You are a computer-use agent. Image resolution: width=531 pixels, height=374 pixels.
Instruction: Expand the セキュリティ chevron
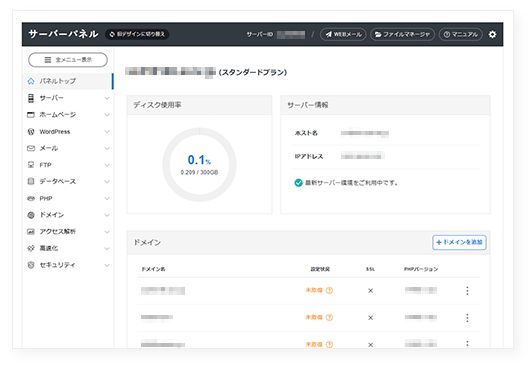pyautogui.click(x=107, y=265)
